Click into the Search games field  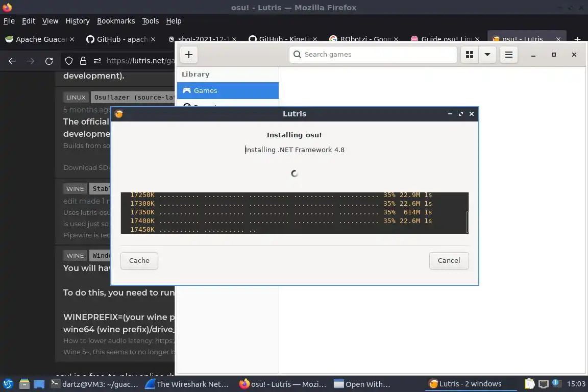373,55
